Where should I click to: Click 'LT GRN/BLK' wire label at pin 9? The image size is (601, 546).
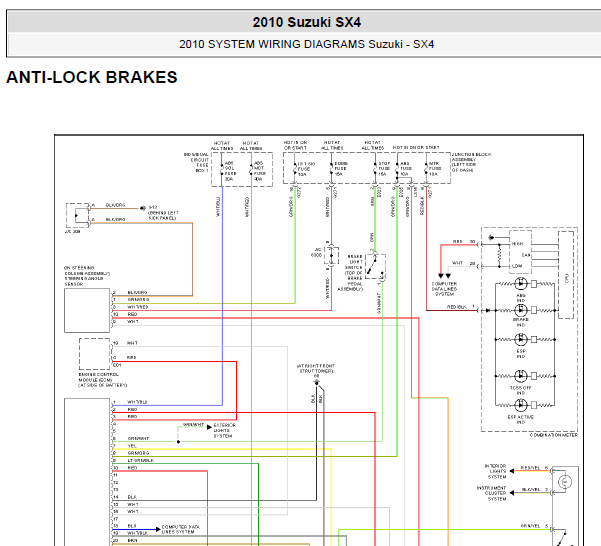point(140,461)
